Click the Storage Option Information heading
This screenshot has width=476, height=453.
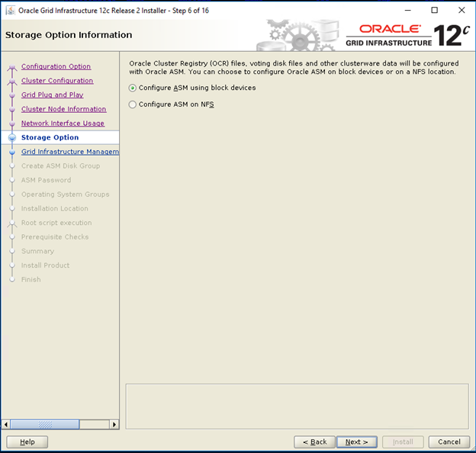click(69, 35)
